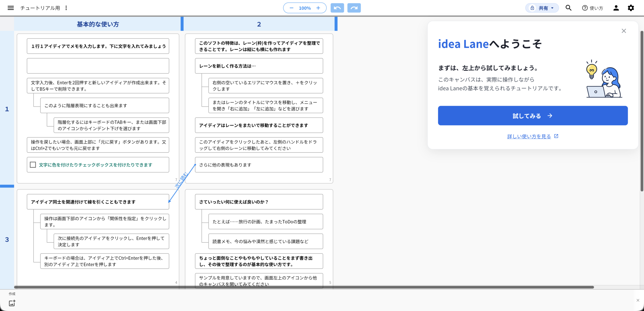Select the アイディア同士を関連付けて線を引く card

tap(98, 202)
